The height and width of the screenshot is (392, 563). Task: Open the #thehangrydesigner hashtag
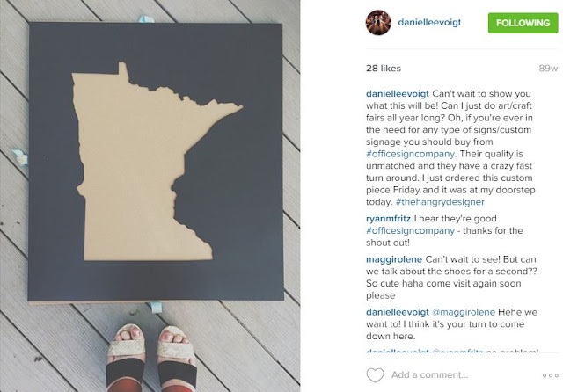[x=440, y=202]
